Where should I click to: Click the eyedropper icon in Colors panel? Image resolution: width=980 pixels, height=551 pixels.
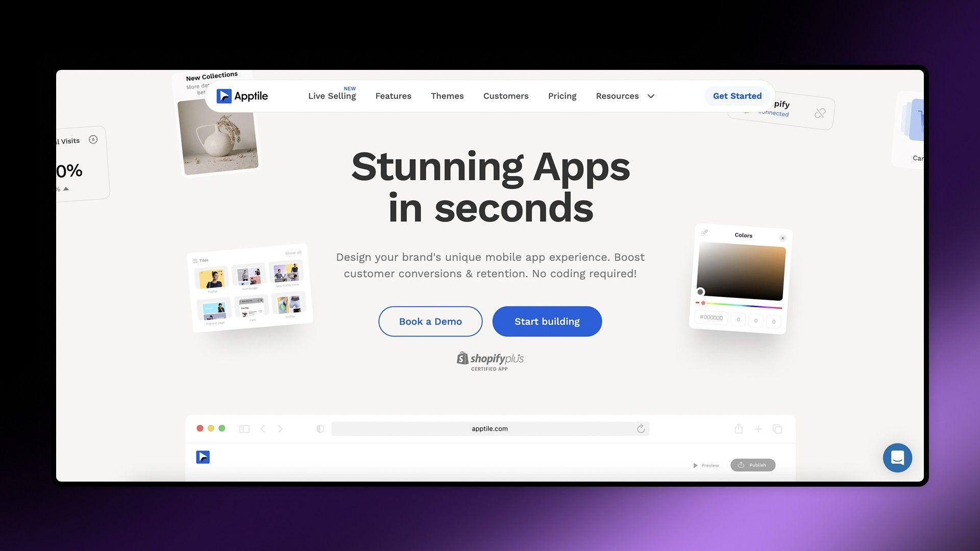704,233
